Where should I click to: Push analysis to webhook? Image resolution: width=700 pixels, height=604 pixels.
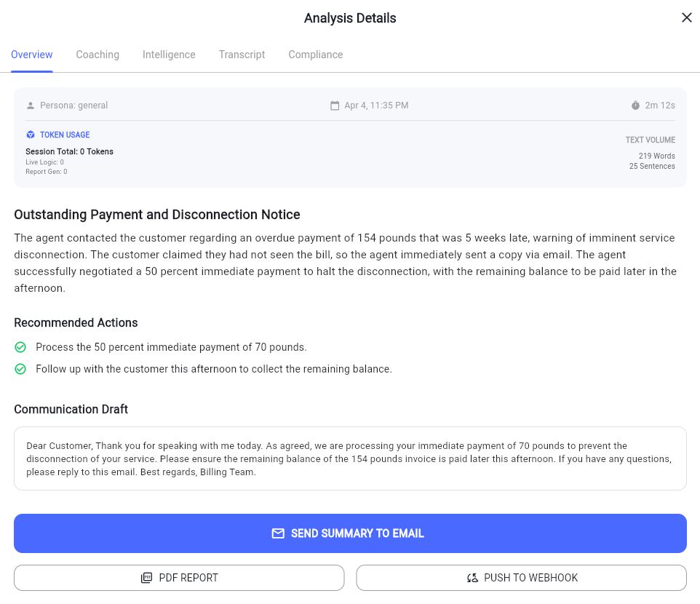pos(522,578)
